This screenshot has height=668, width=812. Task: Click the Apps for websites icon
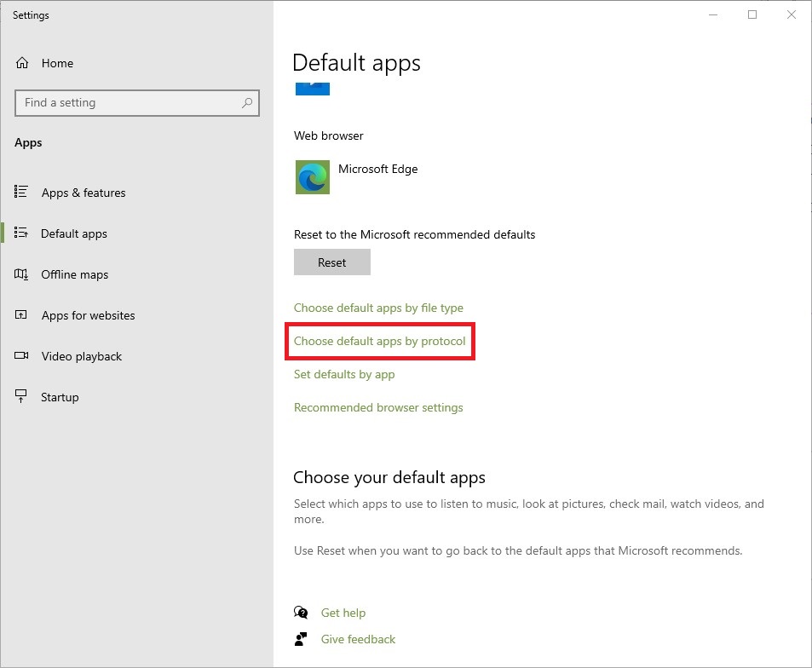20,315
